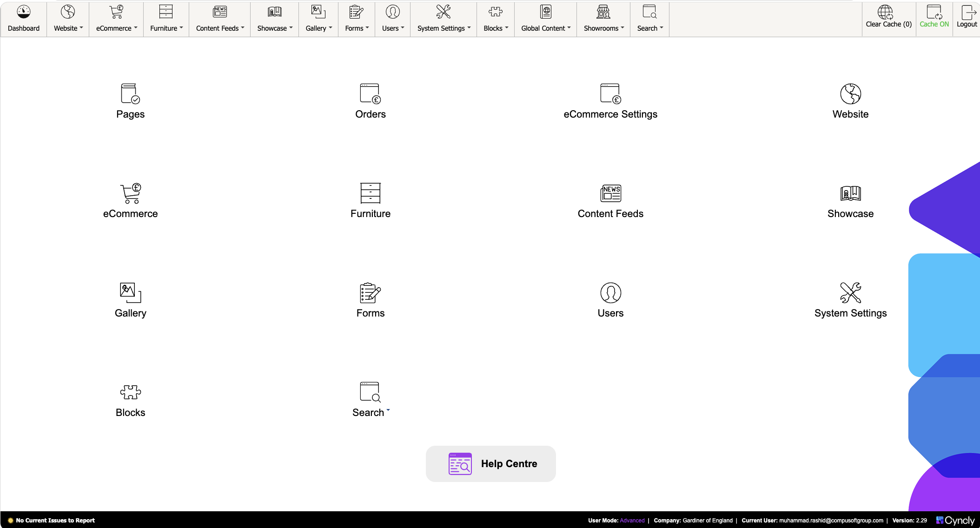Open the Search tile icon
Viewport: 980px width, 528px height.
coord(371,392)
